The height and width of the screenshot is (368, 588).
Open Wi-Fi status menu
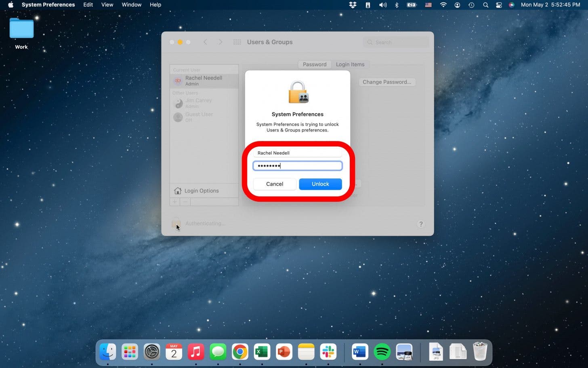(x=443, y=5)
